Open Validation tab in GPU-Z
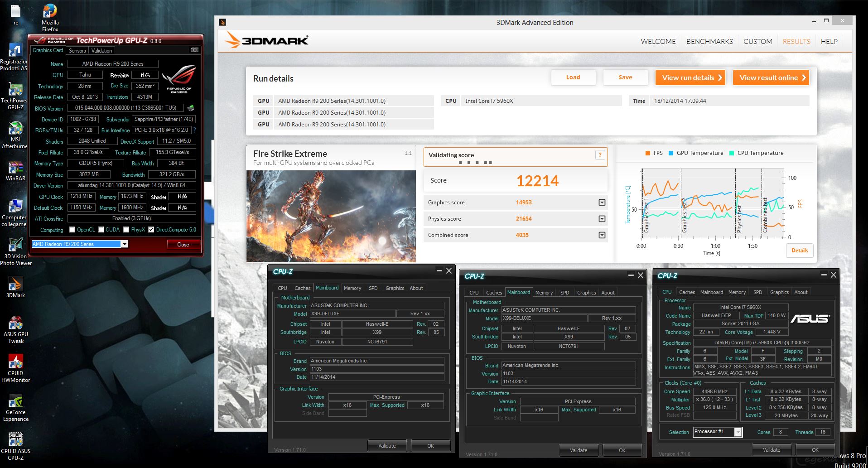The width and height of the screenshot is (868, 468). pos(101,51)
